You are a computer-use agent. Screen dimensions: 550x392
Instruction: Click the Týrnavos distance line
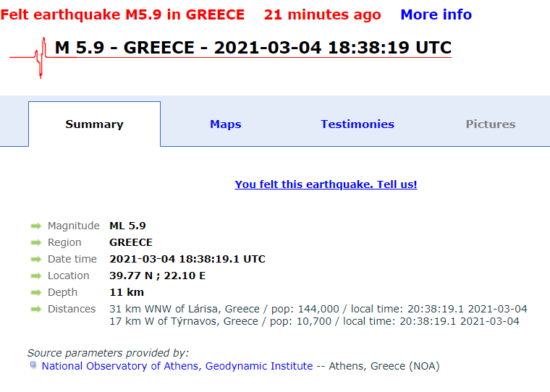coord(314,321)
